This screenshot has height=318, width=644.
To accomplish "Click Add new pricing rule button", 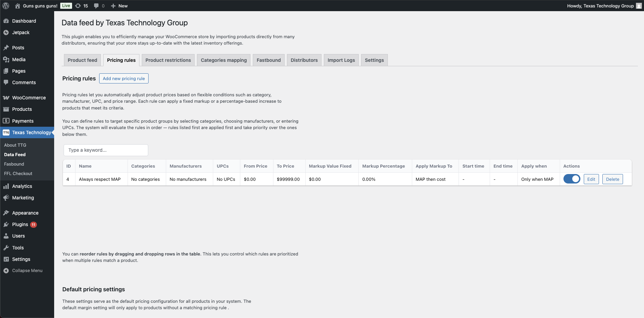I will click(x=124, y=78).
